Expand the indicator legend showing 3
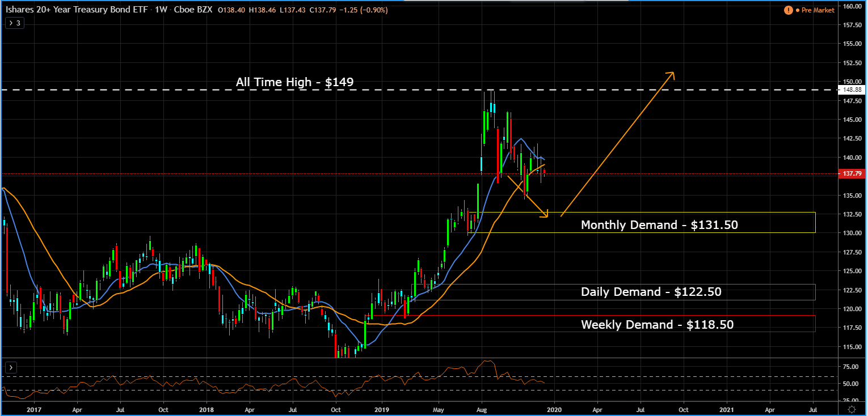The width and height of the screenshot is (868, 416). point(14,23)
